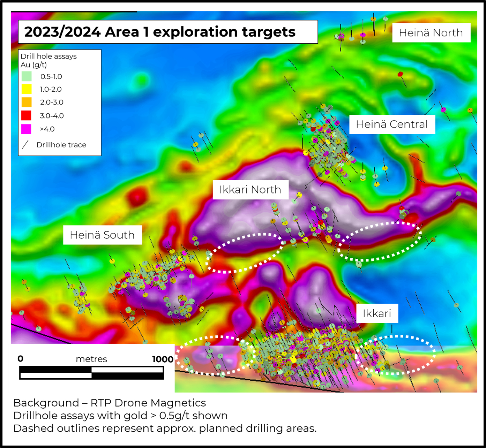Select the magenta >4.0 legend swatch
This screenshot has height=448, width=486.
[27, 129]
